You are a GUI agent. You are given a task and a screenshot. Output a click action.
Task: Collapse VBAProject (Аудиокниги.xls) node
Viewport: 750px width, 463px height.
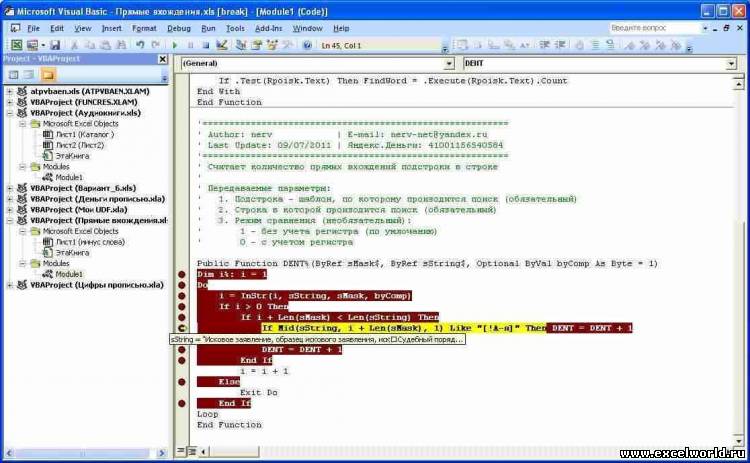click(10, 113)
